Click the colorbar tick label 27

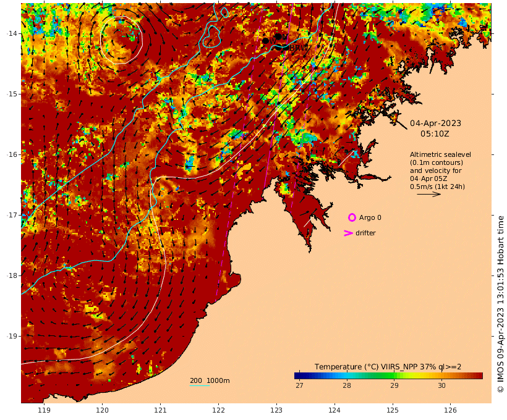pyautogui.click(x=299, y=385)
